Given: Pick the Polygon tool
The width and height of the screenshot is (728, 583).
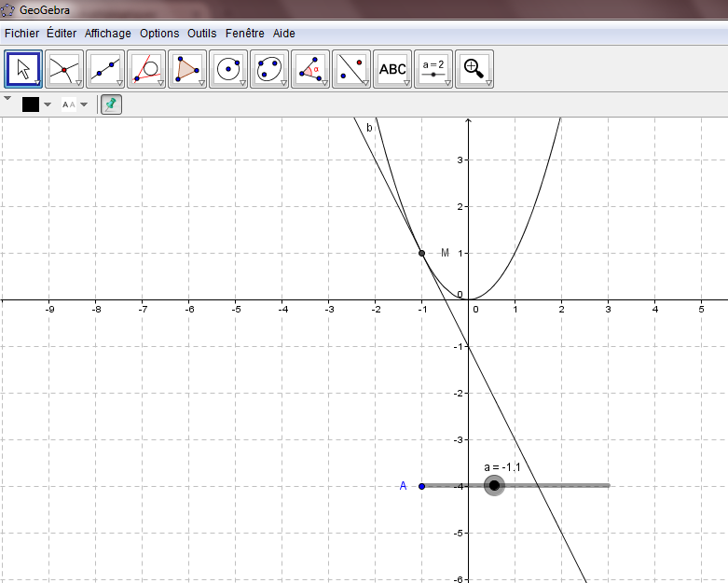Looking at the screenshot, I should point(187,68).
